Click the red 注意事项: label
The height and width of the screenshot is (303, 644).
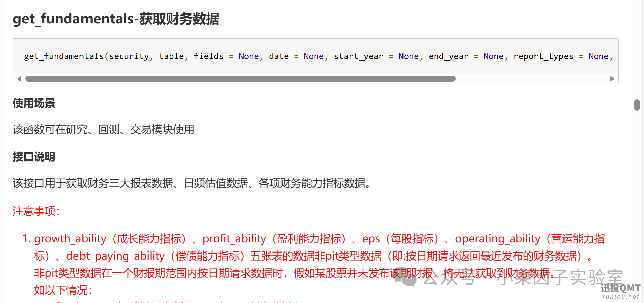pos(36,211)
